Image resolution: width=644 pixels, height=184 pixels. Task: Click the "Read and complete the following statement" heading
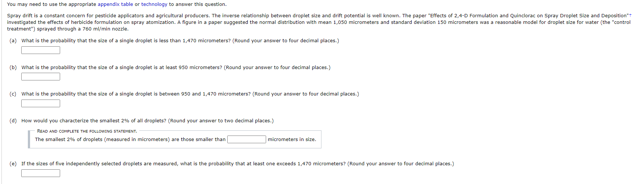(87, 131)
